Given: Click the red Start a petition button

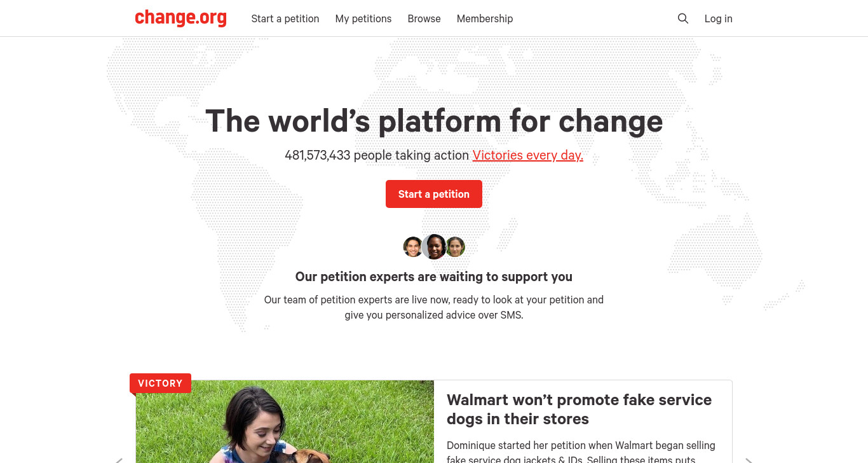Looking at the screenshot, I should (434, 194).
